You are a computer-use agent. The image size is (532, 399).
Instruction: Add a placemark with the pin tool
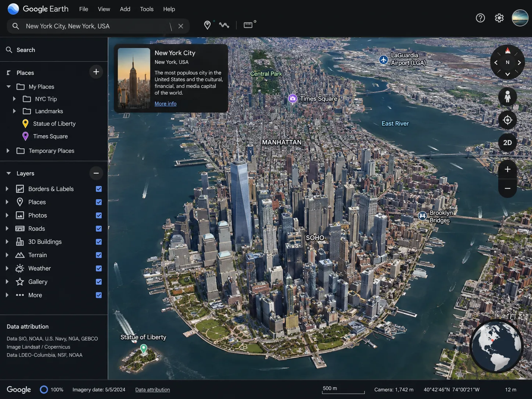(x=208, y=25)
